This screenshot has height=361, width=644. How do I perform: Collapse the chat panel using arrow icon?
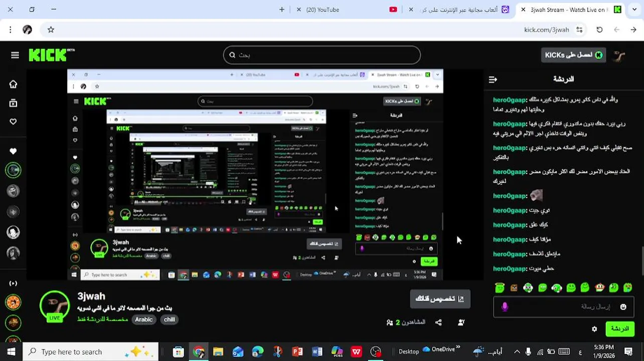click(x=493, y=79)
